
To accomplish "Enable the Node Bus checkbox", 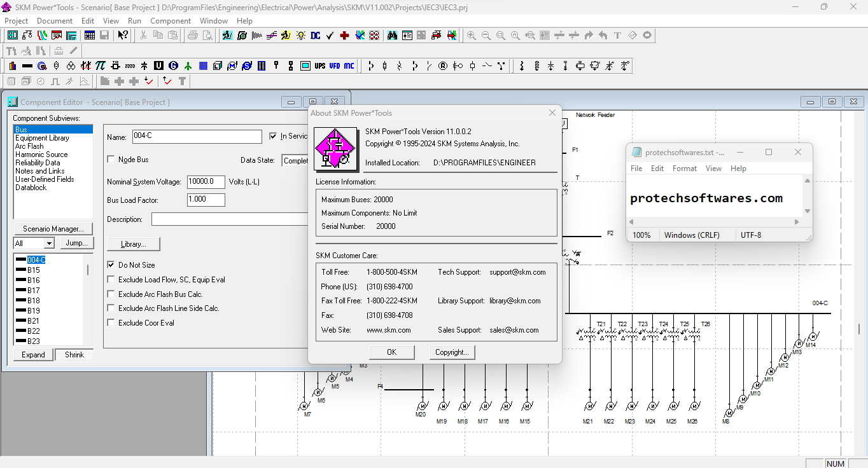I will [111, 160].
